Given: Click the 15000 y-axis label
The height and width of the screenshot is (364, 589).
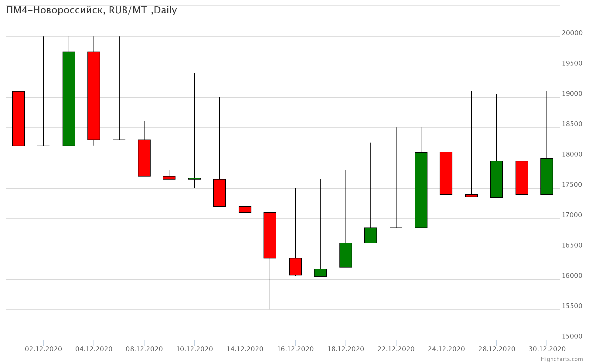Looking at the screenshot, I should [x=572, y=336].
